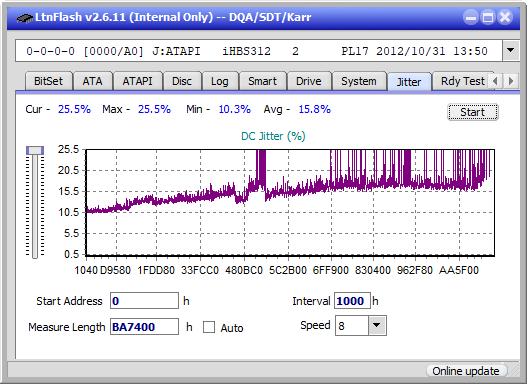This screenshot has height=384, width=527.
Task: Select the iHBS312 drive entry field
Action: pos(259,51)
